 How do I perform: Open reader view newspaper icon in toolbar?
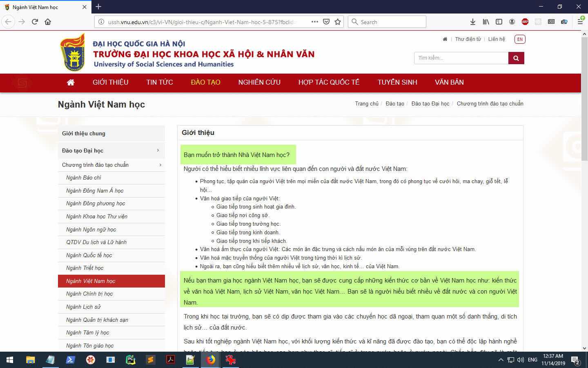click(x=551, y=22)
